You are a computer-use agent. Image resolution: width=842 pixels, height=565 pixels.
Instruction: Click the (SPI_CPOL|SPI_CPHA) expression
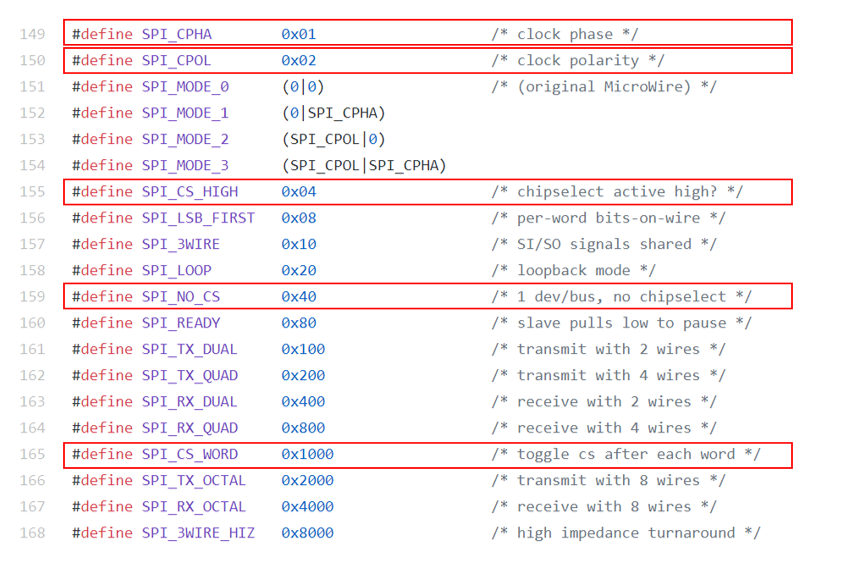tap(365, 166)
